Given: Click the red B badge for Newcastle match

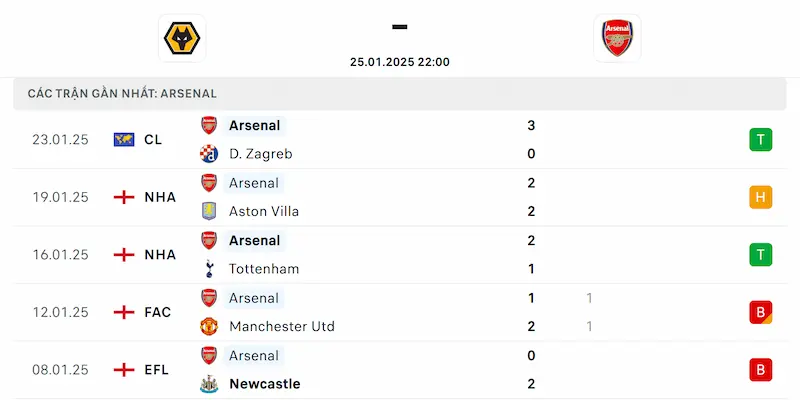Looking at the screenshot, I should tap(760, 370).
